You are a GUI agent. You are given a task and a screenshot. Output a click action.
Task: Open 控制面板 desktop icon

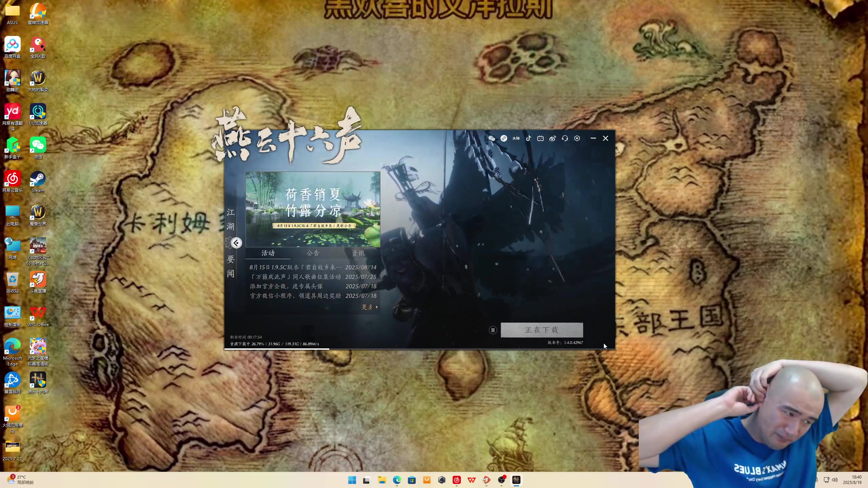pyautogui.click(x=13, y=316)
